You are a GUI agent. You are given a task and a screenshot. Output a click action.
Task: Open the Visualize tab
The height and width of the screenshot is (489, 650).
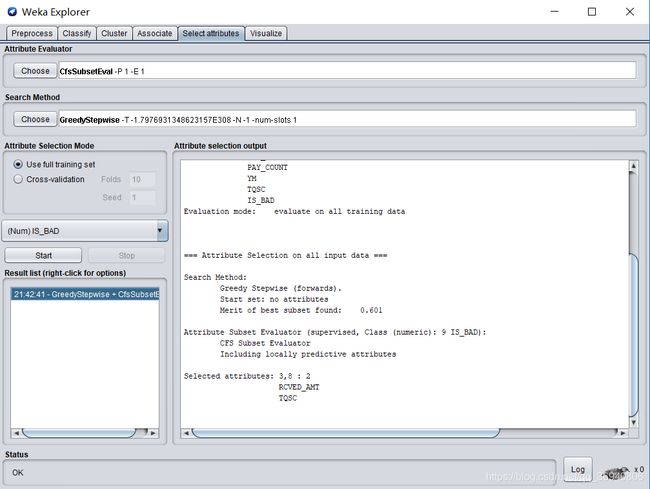pyautogui.click(x=266, y=33)
